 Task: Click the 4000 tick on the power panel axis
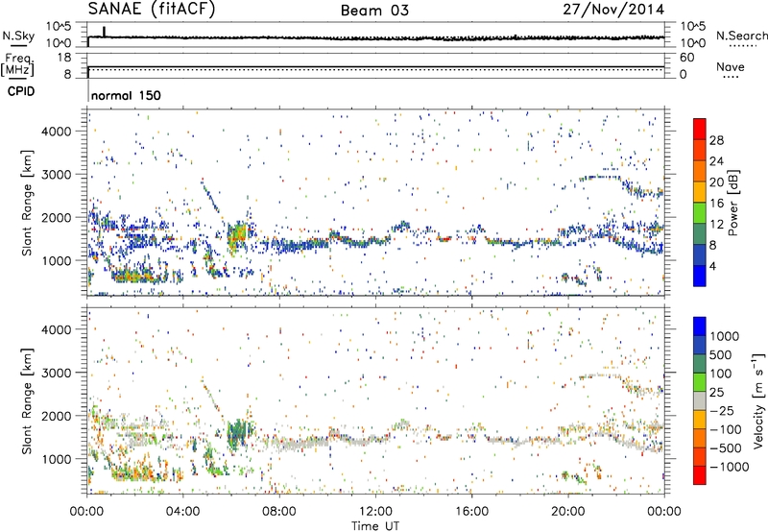click(x=57, y=132)
